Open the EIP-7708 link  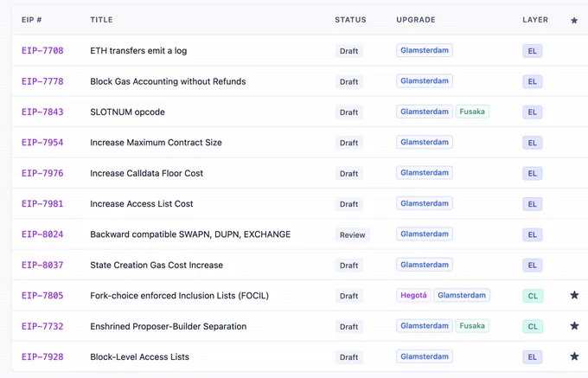pos(42,51)
